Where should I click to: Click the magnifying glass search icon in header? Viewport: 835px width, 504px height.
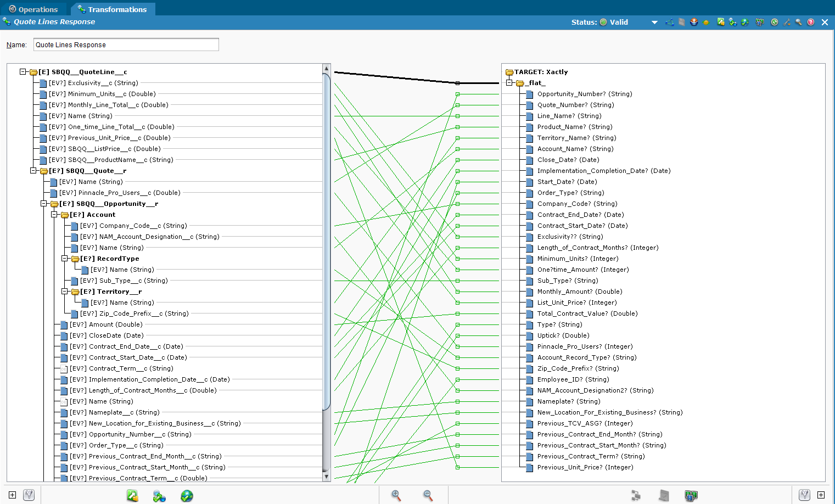coord(799,22)
